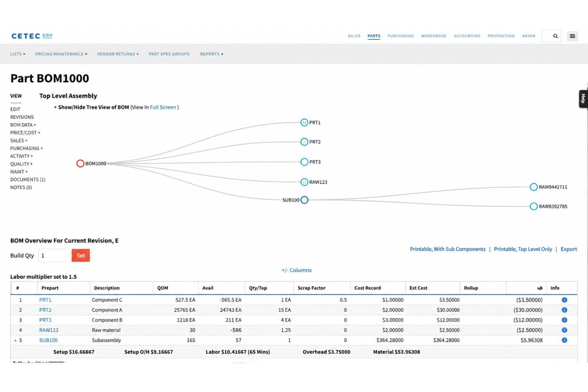Expand the SUB100 row plus sign
Image resolution: width=588 pixels, height=392 pixels.
tap(15, 340)
